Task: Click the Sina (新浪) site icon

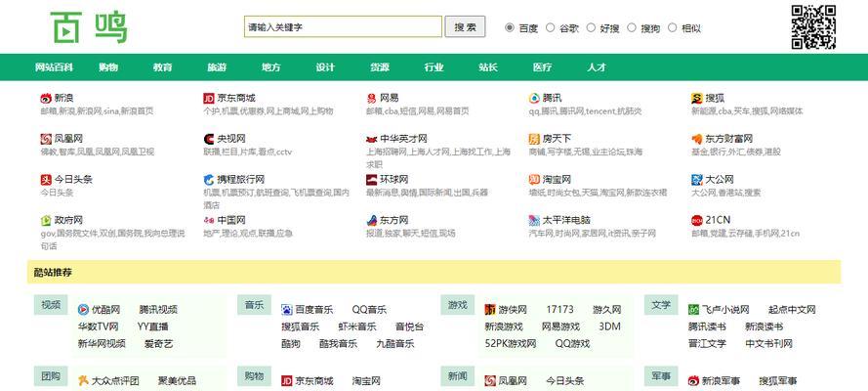Action: [x=45, y=99]
